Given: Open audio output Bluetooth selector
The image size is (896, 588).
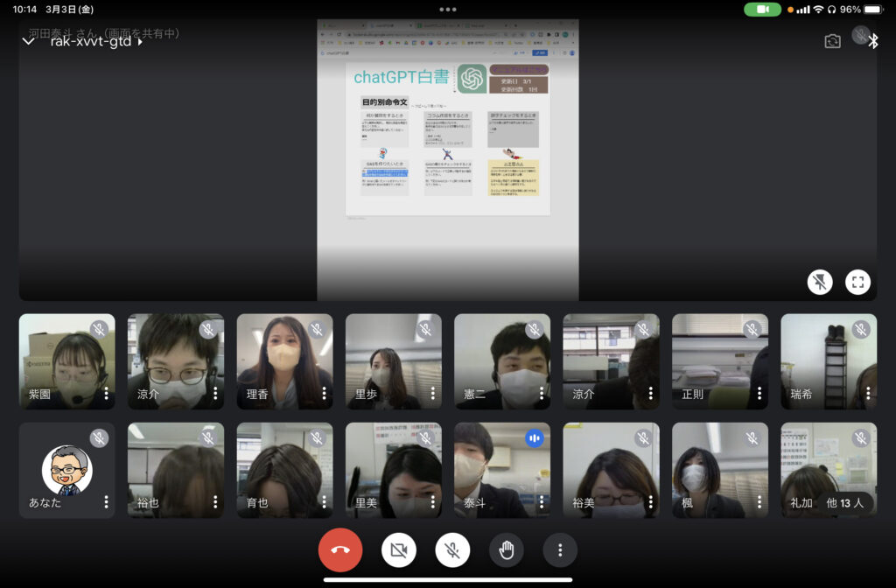Looking at the screenshot, I should [872, 41].
